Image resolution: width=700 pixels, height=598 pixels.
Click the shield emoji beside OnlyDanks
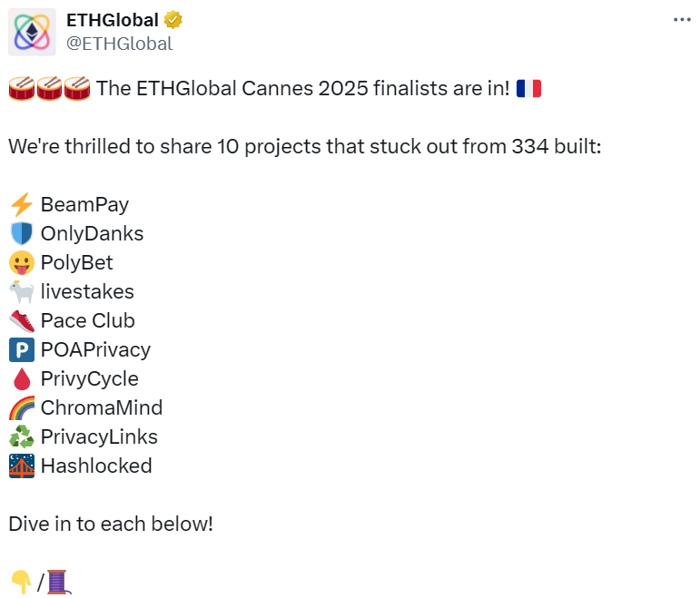(x=21, y=234)
